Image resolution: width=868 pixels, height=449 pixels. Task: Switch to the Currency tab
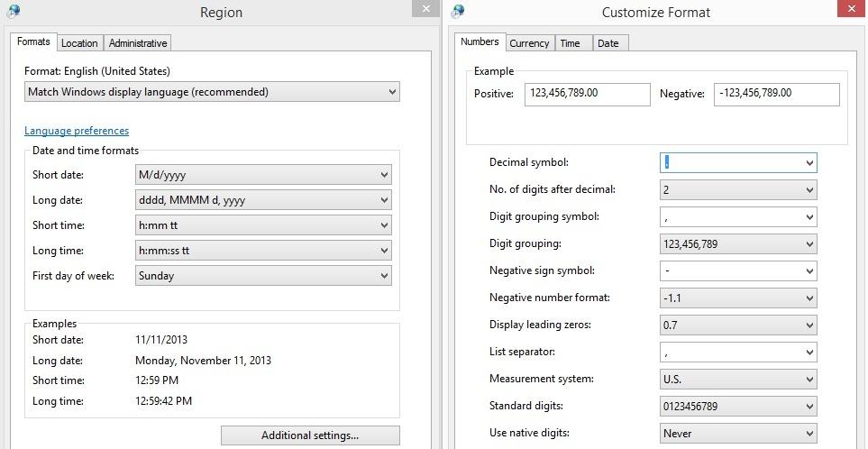coord(529,43)
